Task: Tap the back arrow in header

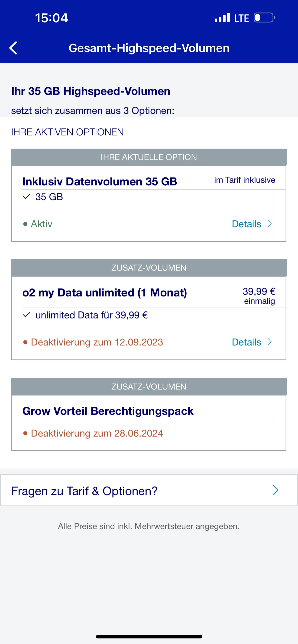Action: 13,48
